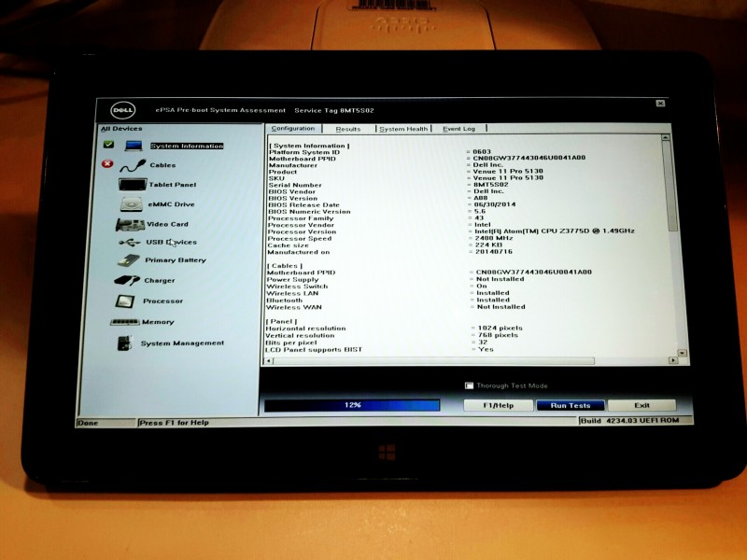Click the [ Cables ] section header
747x560 pixels.
[285, 266]
